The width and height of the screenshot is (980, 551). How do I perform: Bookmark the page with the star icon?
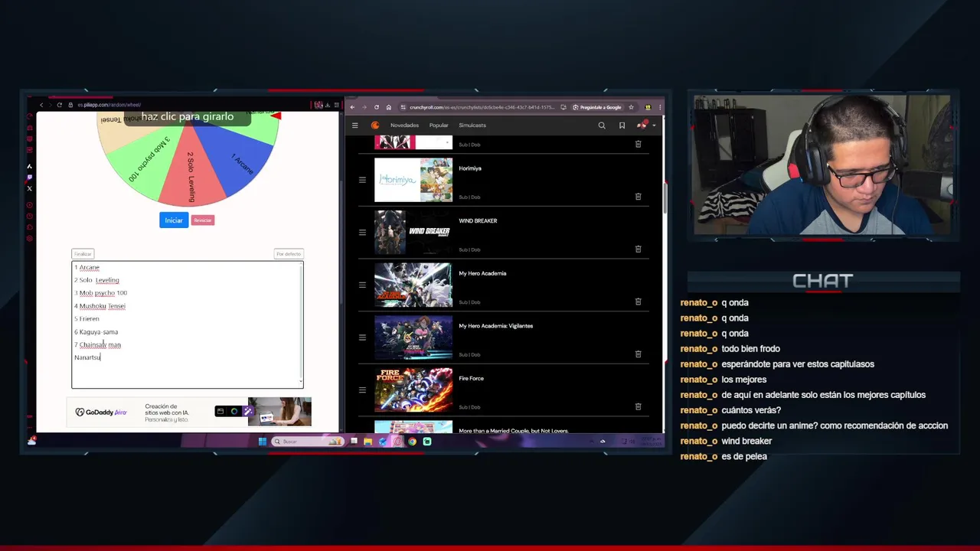coord(631,107)
